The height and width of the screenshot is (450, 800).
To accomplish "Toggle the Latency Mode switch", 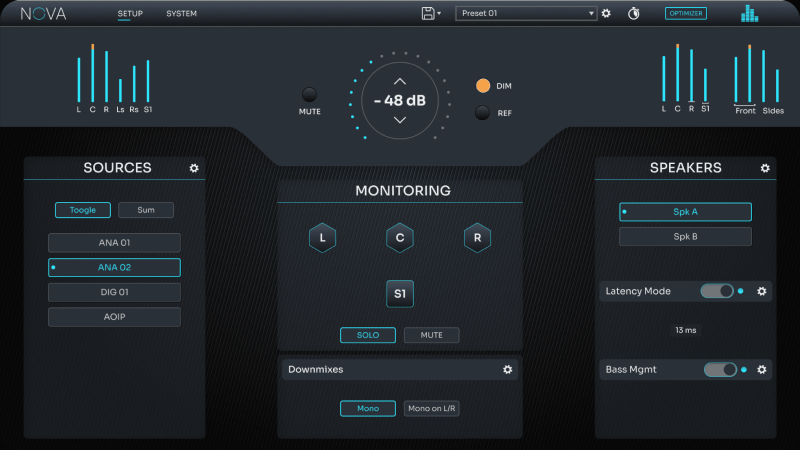I will [x=717, y=291].
